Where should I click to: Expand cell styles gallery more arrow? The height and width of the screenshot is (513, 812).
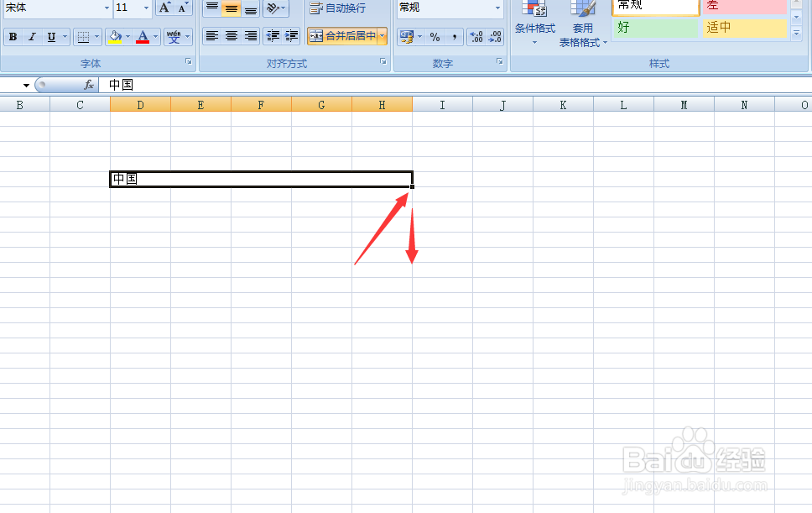[796, 33]
